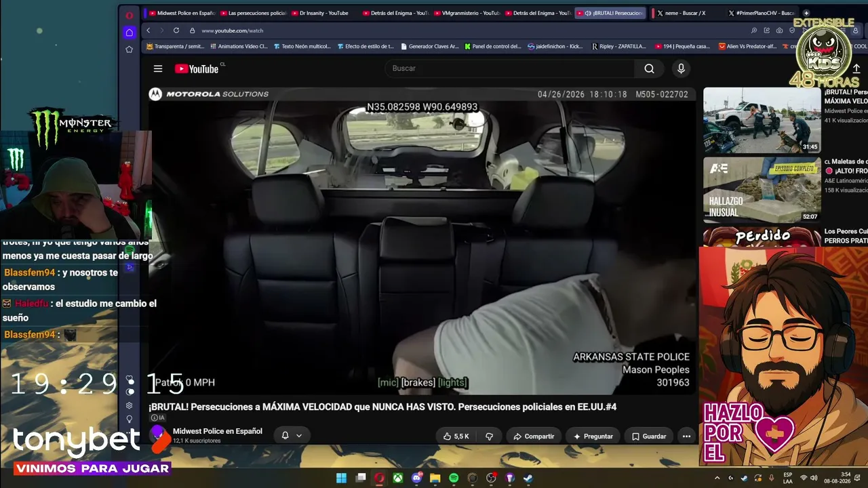The image size is (868, 488).
Task: Switch to #PrimerPlanoCHV tab
Action: click(762, 13)
